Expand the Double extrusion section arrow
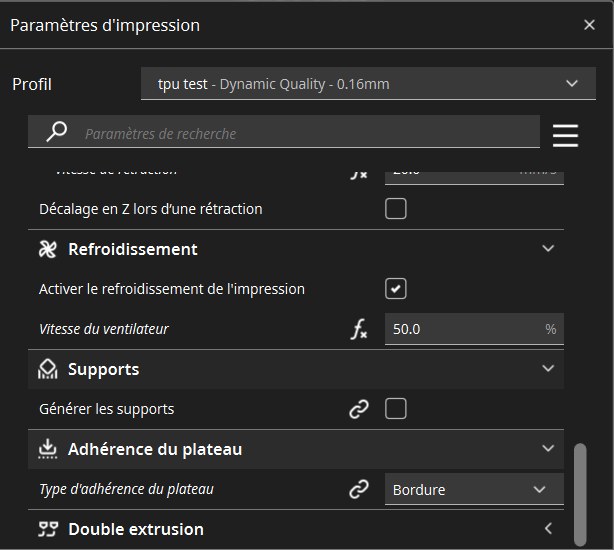Viewport: 614px width, 550px height. [548, 529]
